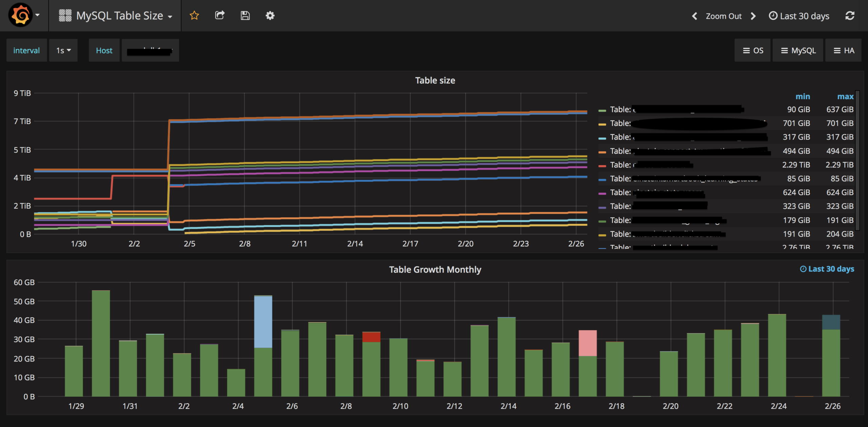Open the redacted Host value dropdown
The image size is (868, 427).
coord(150,50)
